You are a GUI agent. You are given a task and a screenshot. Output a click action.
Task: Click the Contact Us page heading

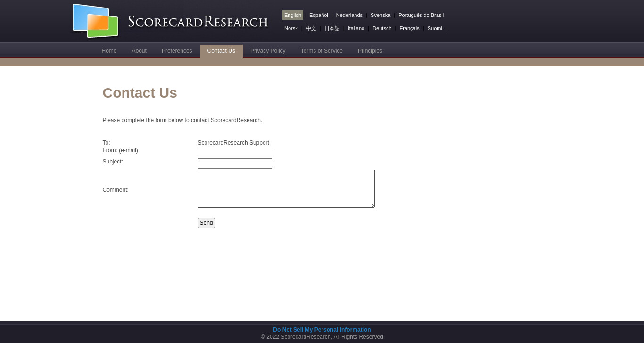coord(140,93)
